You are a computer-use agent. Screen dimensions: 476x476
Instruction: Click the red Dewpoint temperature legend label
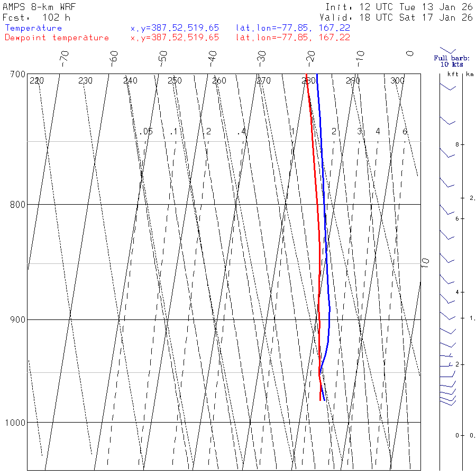click(x=57, y=38)
